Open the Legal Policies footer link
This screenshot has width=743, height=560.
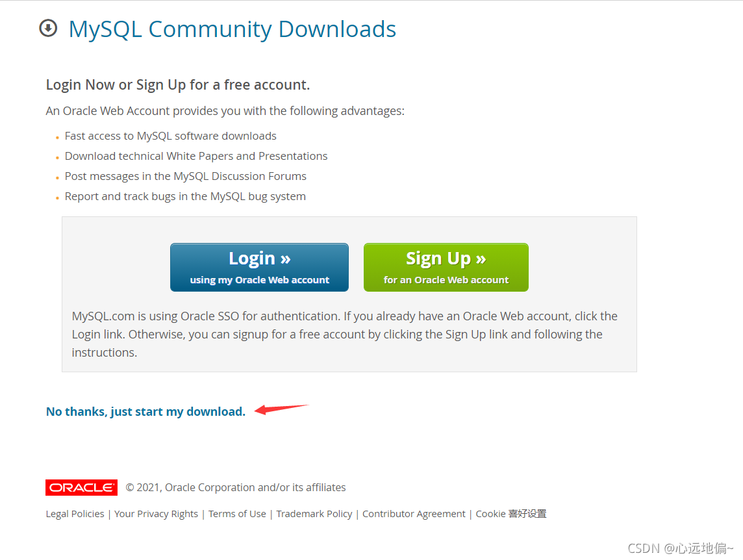point(75,514)
